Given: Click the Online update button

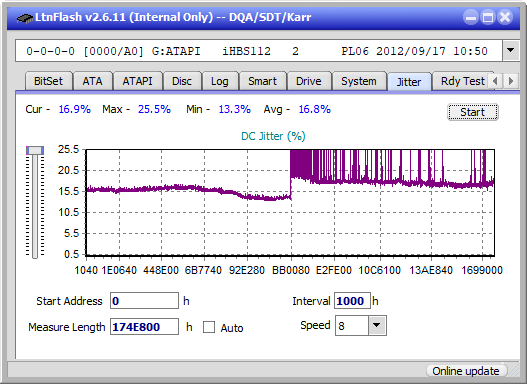Looking at the screenshot, I should (x=466, y=371).
